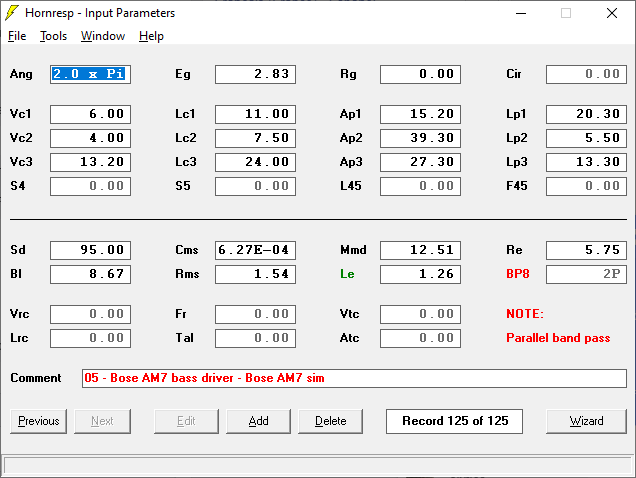Select the Vc2 field with 4.00
This screenshot has height=478, width=636.
[x=90, y=138]
